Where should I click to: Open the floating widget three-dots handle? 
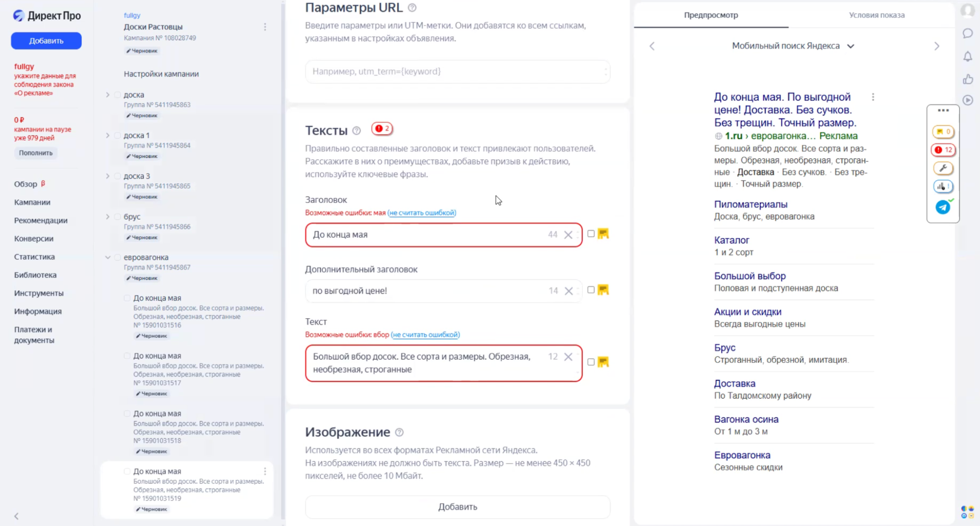tap(943, 110)
